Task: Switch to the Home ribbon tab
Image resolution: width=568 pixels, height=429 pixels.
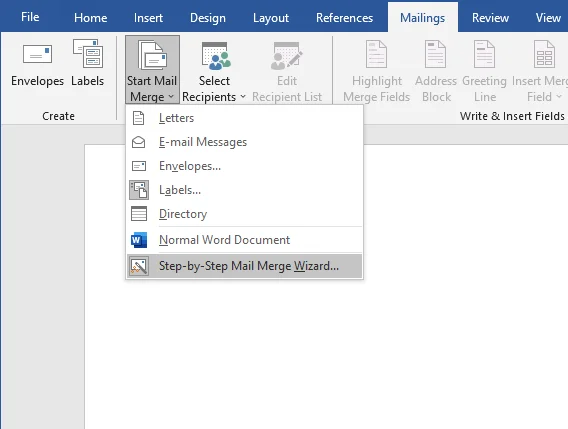Action: 91,17
